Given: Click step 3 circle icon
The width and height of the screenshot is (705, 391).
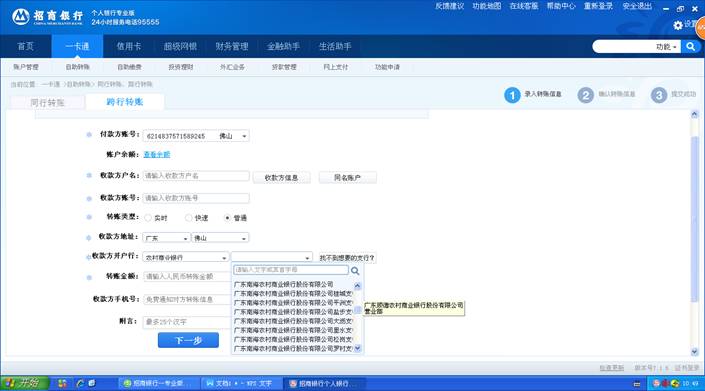Looking at the screenshot, I should click(x=659, y=95).
